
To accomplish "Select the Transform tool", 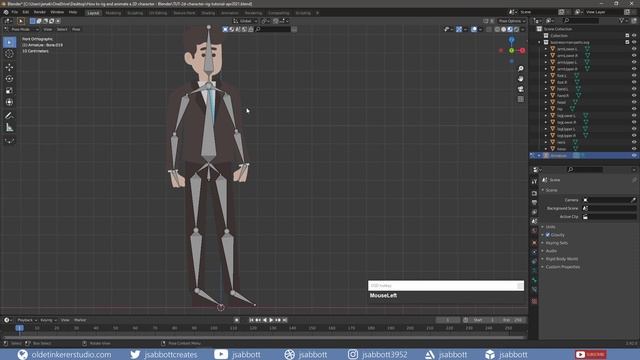I will pyautogui.click(x=9, y=102).
